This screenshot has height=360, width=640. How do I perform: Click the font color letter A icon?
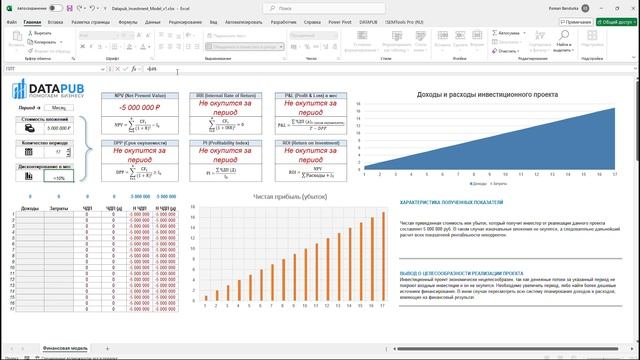coord(143,47)
